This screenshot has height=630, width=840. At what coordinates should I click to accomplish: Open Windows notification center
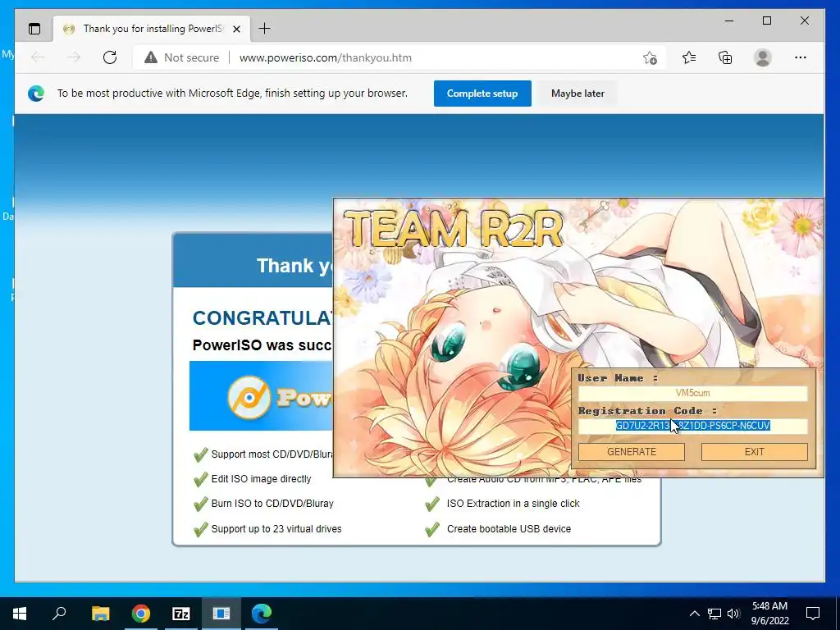[x=813, y=614]
